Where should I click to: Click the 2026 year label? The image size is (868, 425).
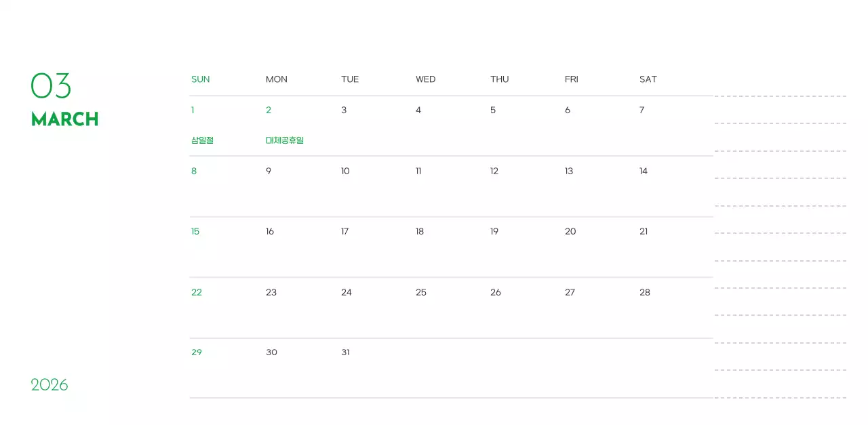50,385
